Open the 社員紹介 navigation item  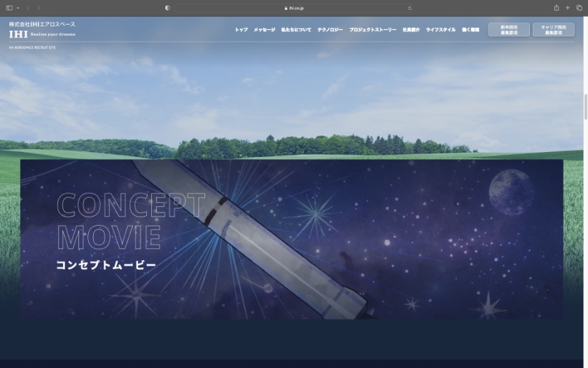coord(411,29)
